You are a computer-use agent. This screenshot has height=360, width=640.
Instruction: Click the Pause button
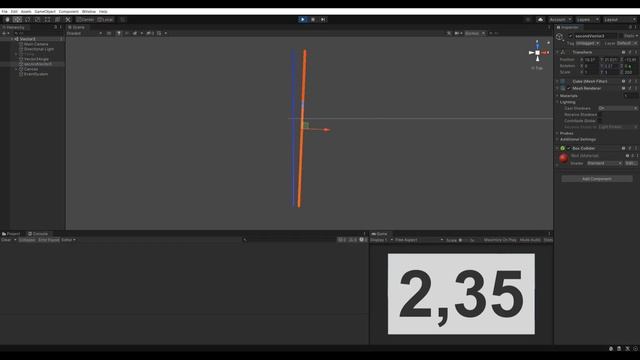click(313, 20)
